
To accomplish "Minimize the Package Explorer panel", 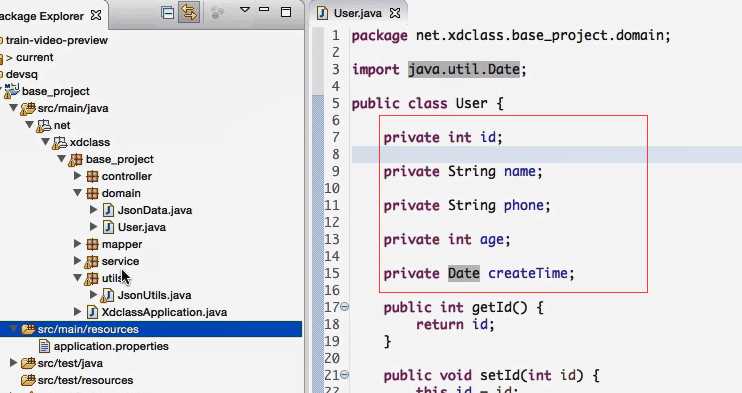I will coord(264,9).
